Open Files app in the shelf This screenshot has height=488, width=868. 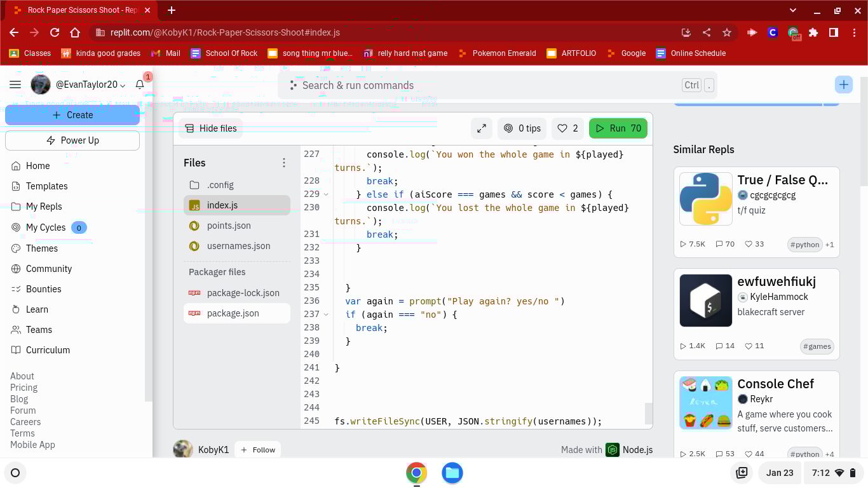(x=452, y=473)
